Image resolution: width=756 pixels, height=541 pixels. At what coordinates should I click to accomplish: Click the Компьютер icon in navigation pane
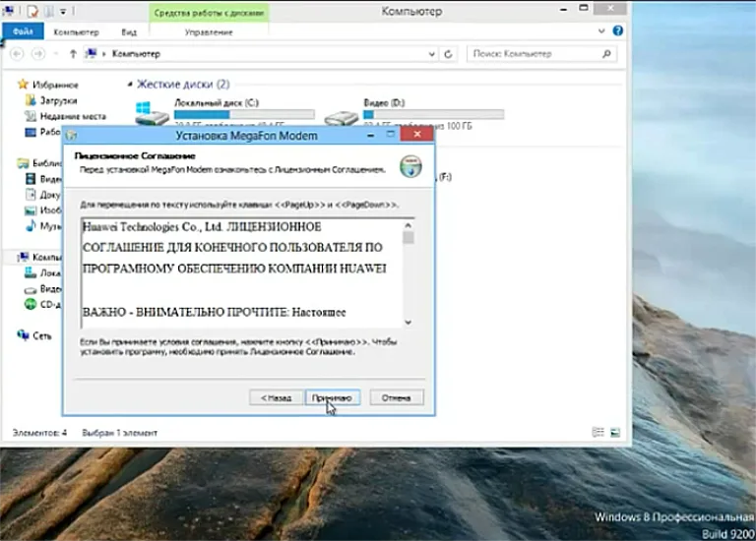[23, 258]
